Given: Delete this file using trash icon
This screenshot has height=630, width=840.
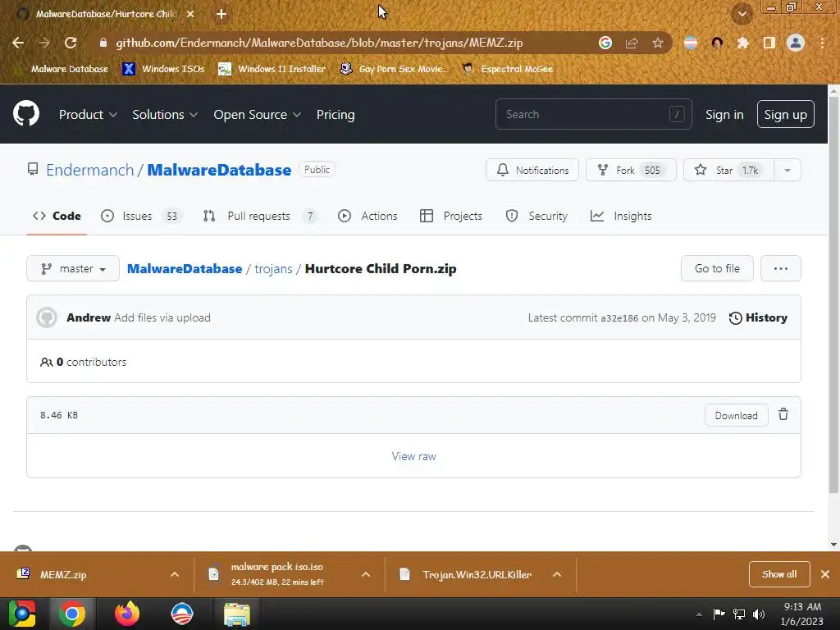Looking at the screenshot, I should tap(783, 414).
